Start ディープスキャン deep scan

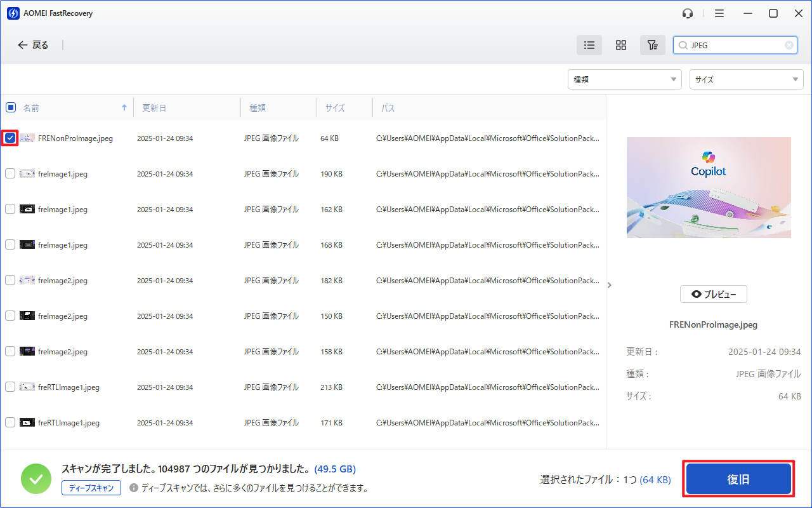pyautogui.click(x=91, y=488)
